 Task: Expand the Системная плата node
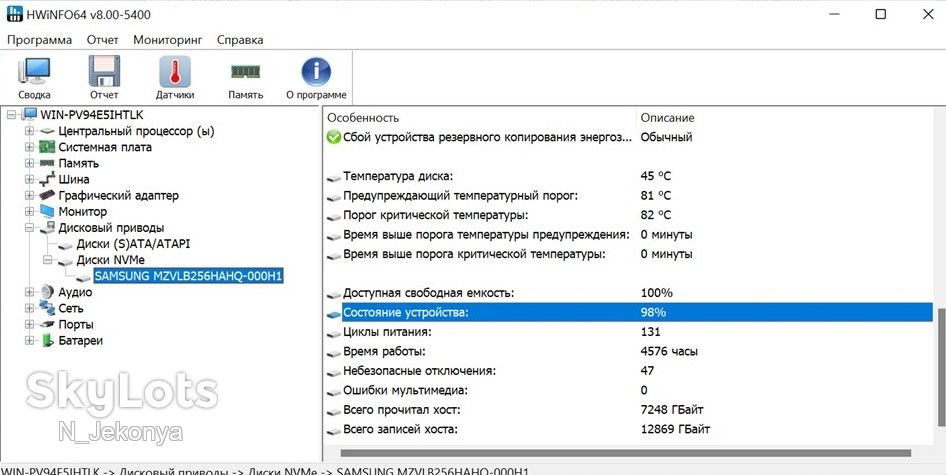pos(30,147)
